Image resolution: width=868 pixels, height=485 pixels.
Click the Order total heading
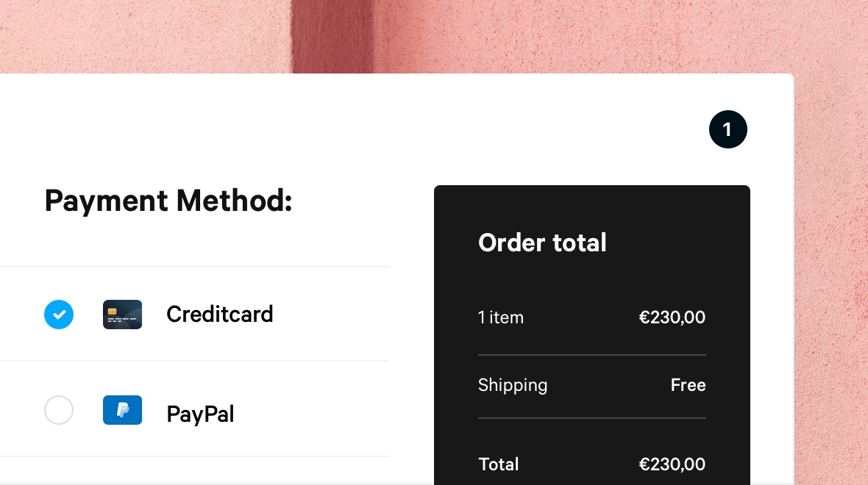[543, 242]
